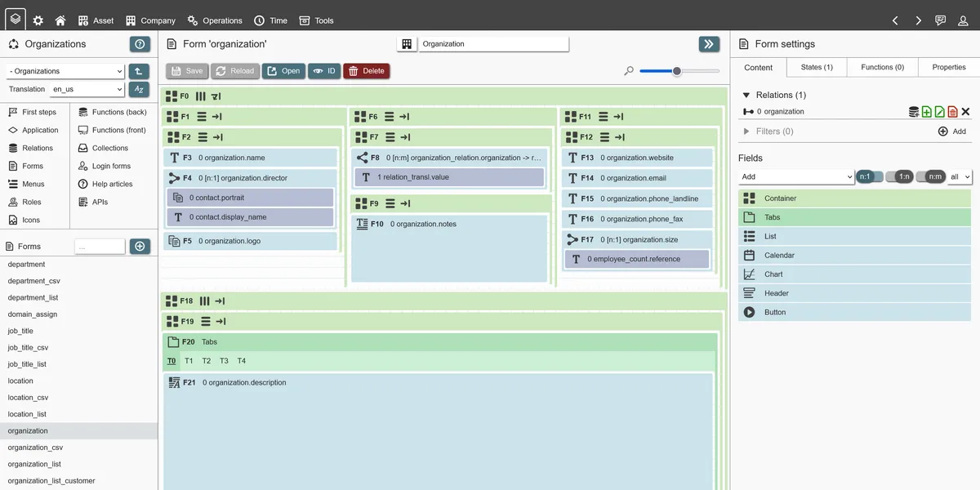This screenshot has width=980, height=490.
Task: Click the red Delete button
Action: click(366, 71)
